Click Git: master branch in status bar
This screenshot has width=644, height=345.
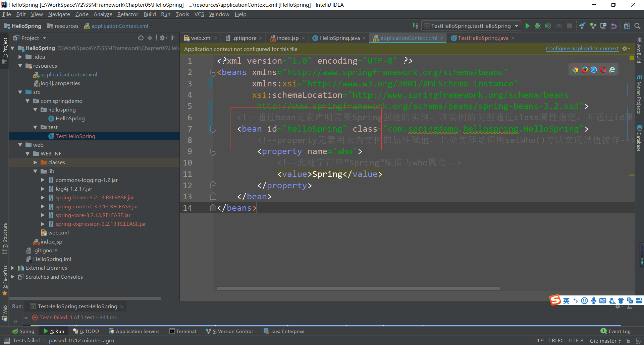click(x=605, y=341)
